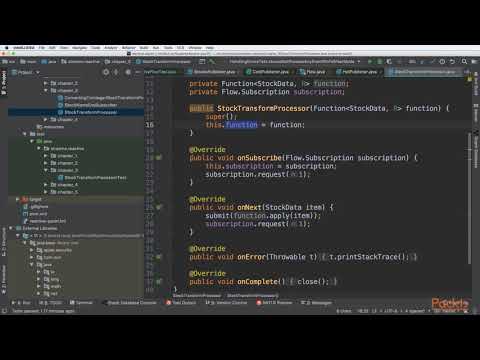Collapse the chapter_3 folder under main sources
This screenshot has width=480, height=360.
point(46,91)
